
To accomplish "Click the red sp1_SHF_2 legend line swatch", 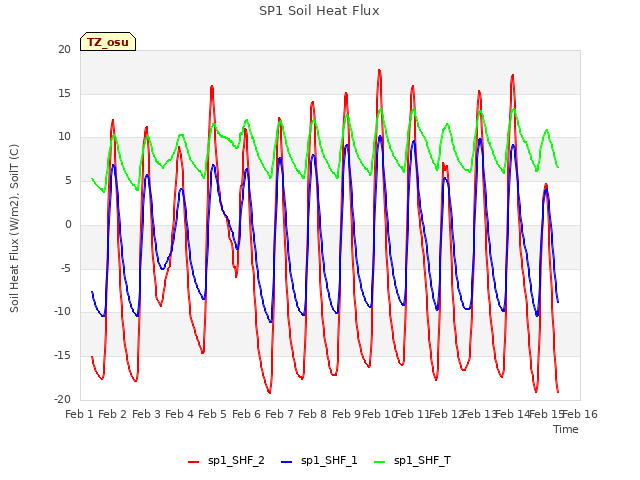I will point(193,462).
